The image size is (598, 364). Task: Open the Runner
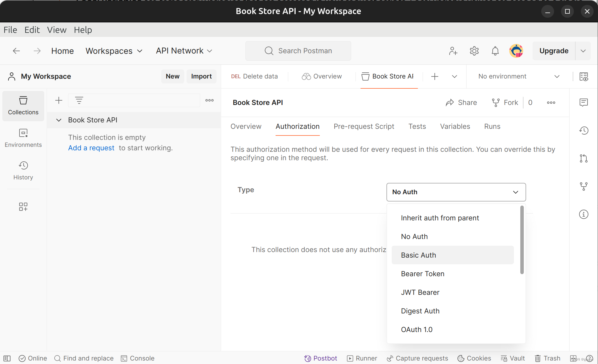click(362, 358)
